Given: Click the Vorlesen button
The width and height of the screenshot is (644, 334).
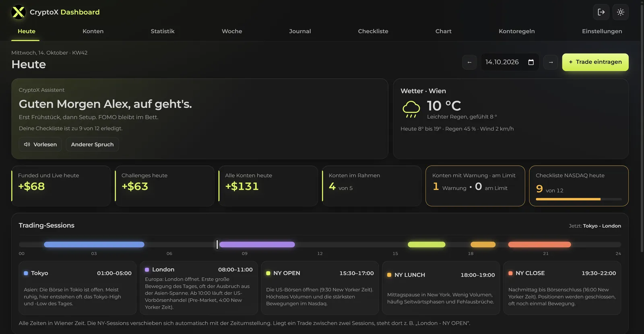Looking at the screenshot, I should (40, 144).
